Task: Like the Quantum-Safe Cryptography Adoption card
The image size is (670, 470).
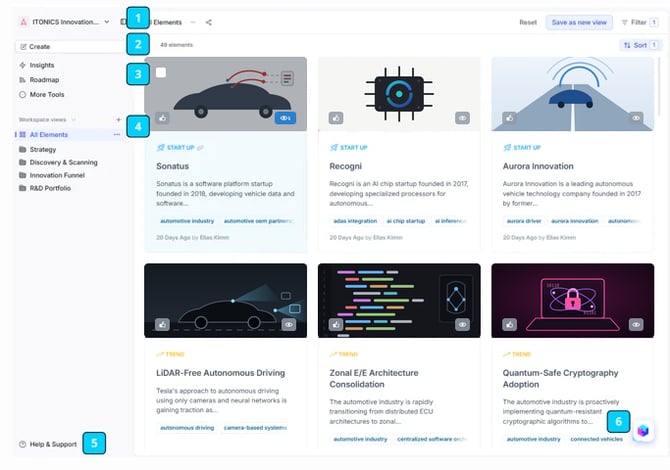Action: point(509,325)
